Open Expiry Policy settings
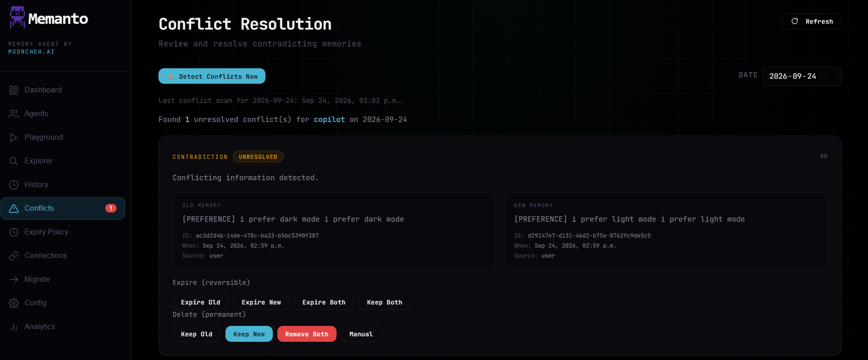 click(x=63, y=232)
